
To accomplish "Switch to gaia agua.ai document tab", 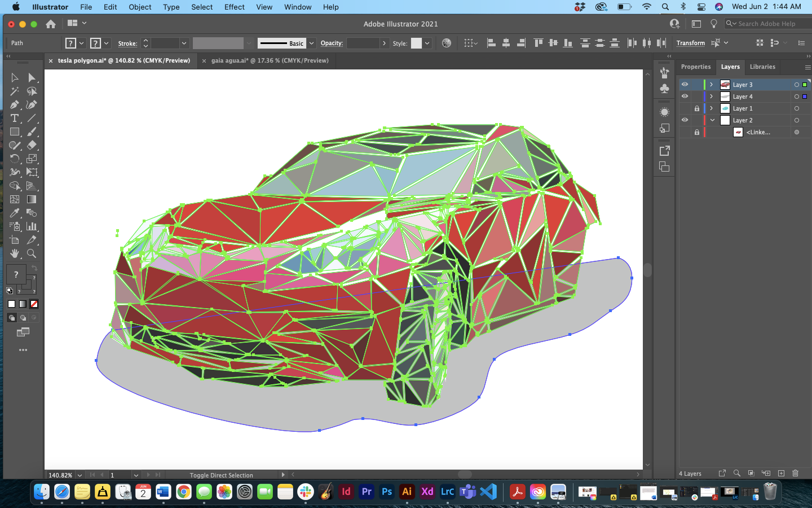I will coord(270,60).
